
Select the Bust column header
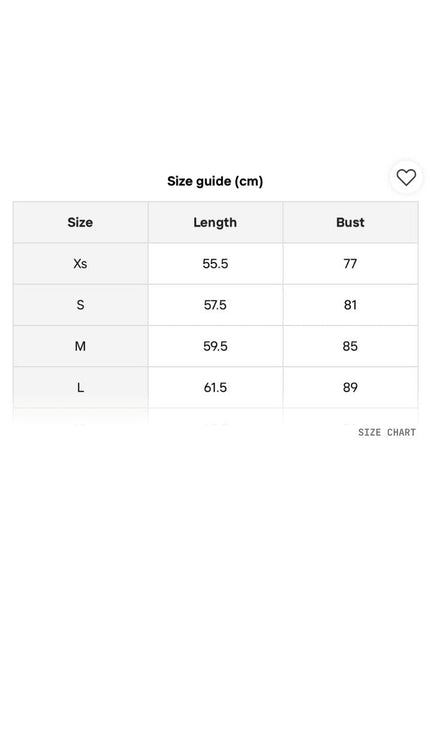coord(350,222)
